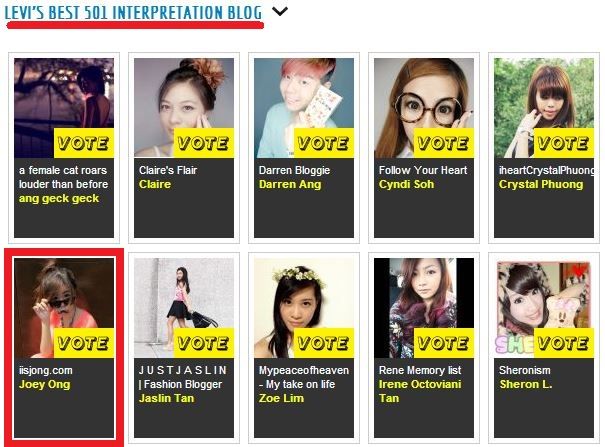Open Darren Ang's profile photo thumbnail

(x=304, y=108)
